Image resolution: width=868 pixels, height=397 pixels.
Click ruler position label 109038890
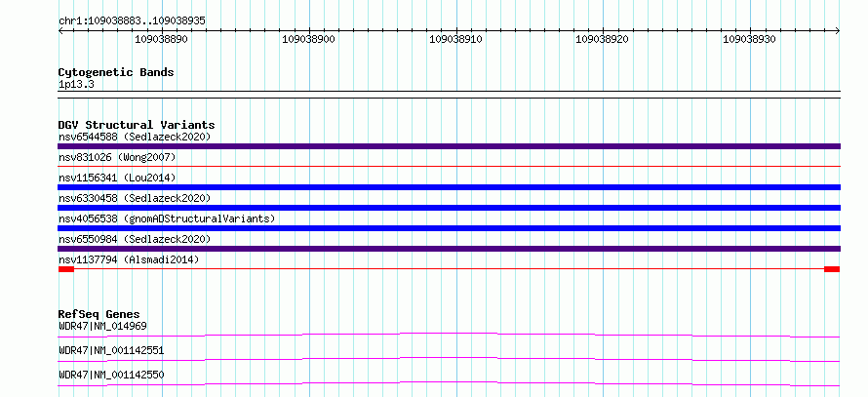161,39
